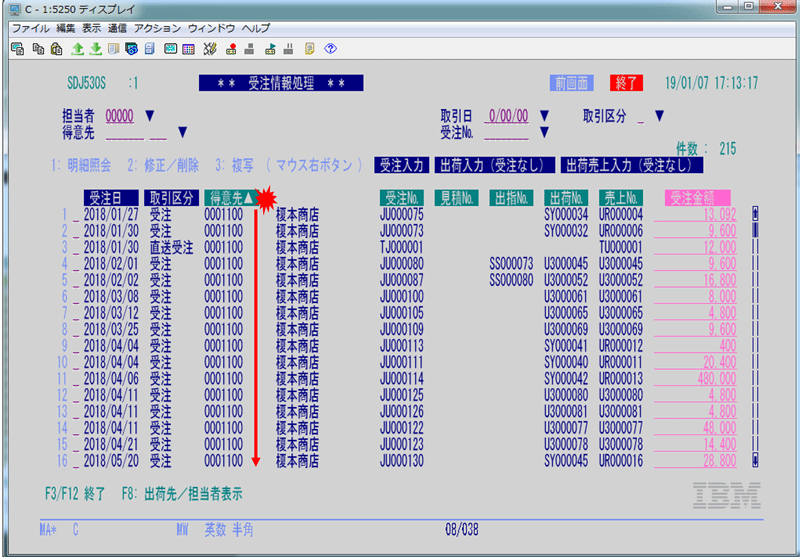Click the Paste clipboard toolbar icon
The width and height of the screenshot is (800, 557).
coord(55,47)
